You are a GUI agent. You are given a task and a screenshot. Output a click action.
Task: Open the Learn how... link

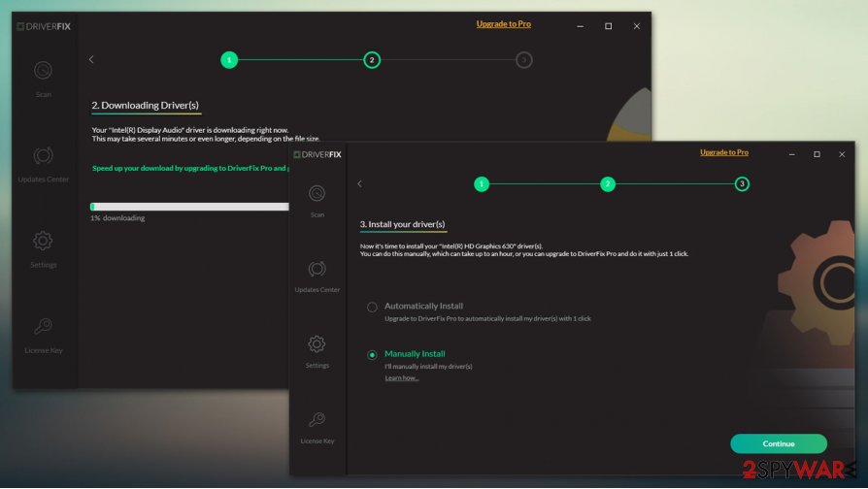[x=402, y=377]
